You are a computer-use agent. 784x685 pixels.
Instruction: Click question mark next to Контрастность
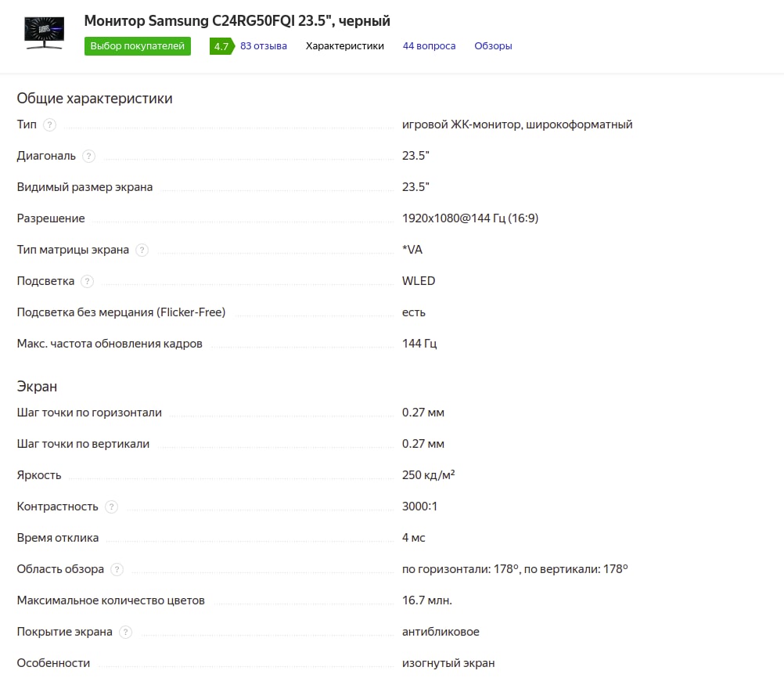click(111, 507)
